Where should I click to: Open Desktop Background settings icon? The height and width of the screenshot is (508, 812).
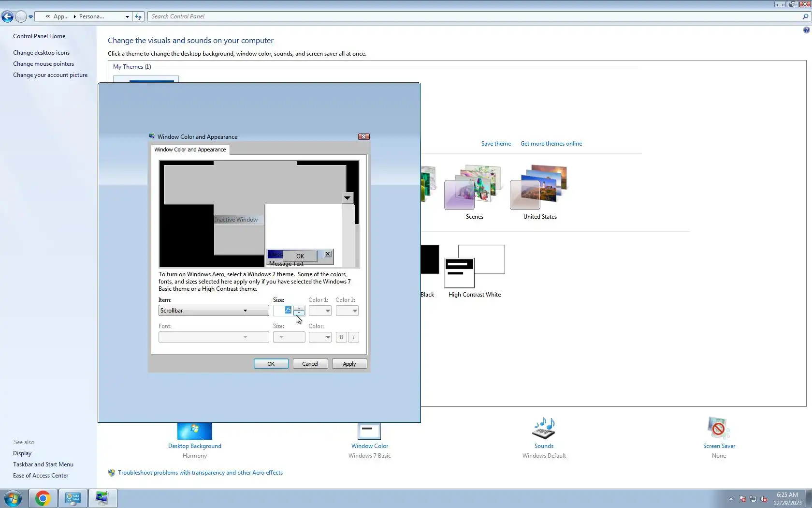[x=195, y=431]
